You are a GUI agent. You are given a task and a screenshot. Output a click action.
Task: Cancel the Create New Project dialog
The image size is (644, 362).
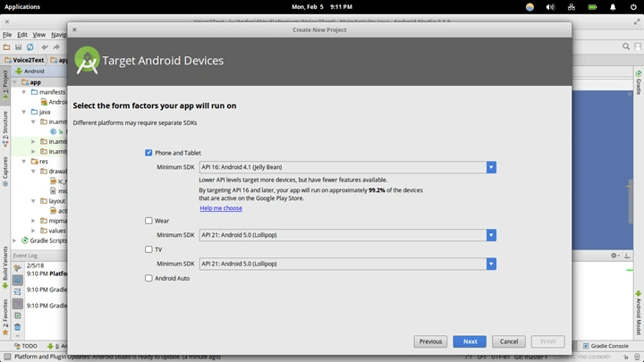coord(509,341)
